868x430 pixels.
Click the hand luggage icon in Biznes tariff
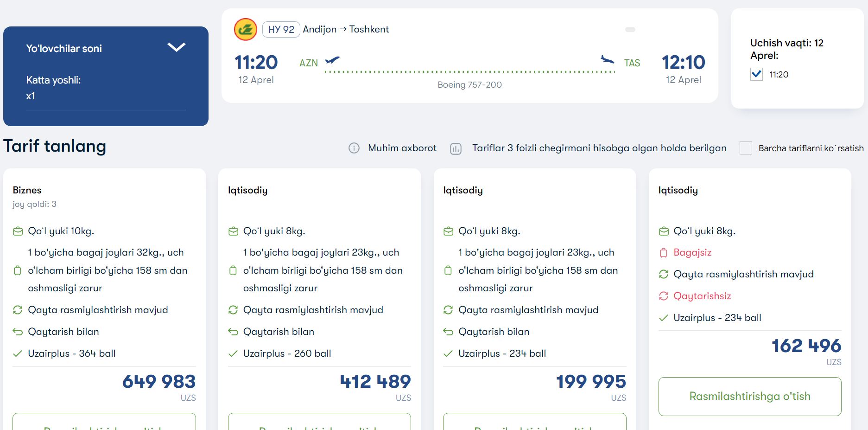18,231
